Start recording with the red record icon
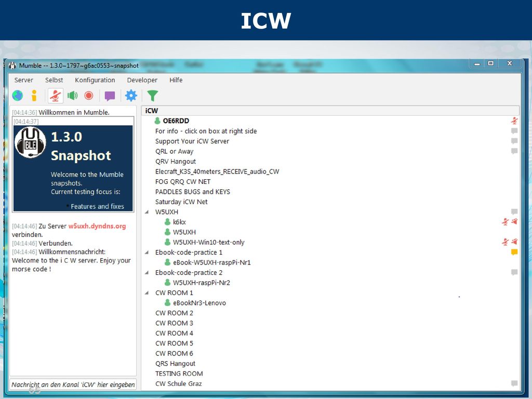 click(x=89, y=96)
